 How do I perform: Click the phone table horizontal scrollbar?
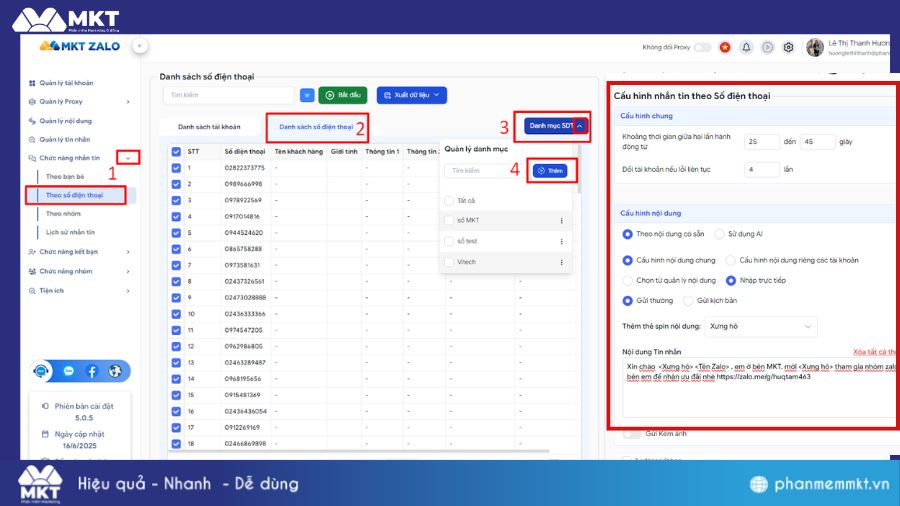pos(359,451)
